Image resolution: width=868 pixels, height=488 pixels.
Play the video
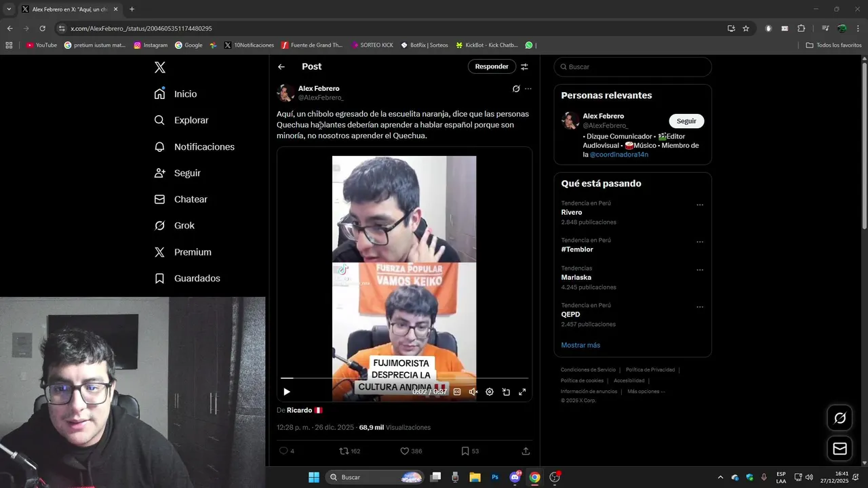(287, 392)
